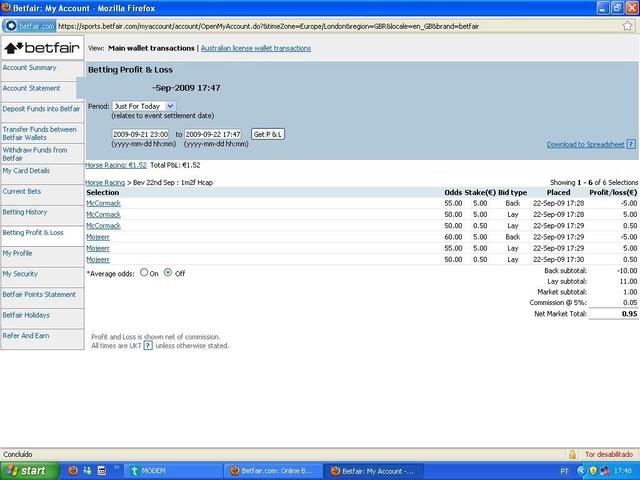Image resolution: width=640 pixels, height=480 pixels.
Task: Click Horse Racing breadcrumb link
Action: click(x=105, y=182)
